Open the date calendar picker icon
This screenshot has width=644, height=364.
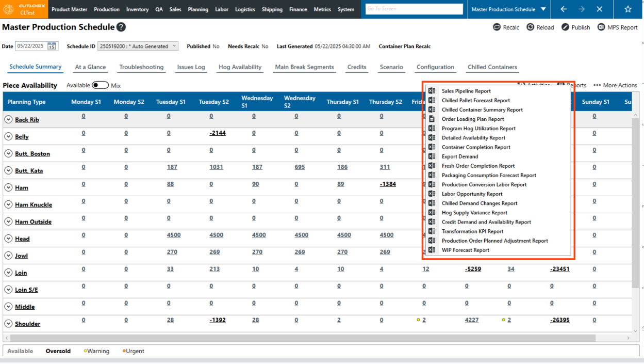(52, 46)
